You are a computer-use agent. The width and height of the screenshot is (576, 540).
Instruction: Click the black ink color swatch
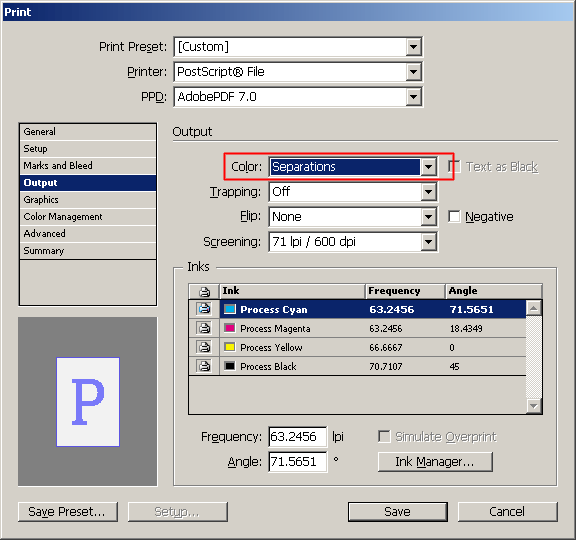[230, 366]
